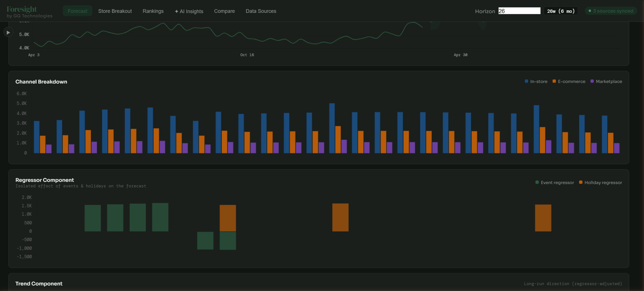The image size is (644, 291).
Task: Switch to the Forecast tab
Action: tap(77, 11)
